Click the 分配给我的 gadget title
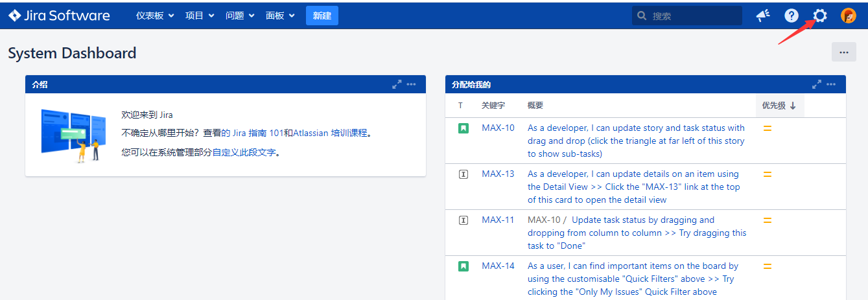The width and height of the screenshot is (868, 300). [x=471, y=84]
